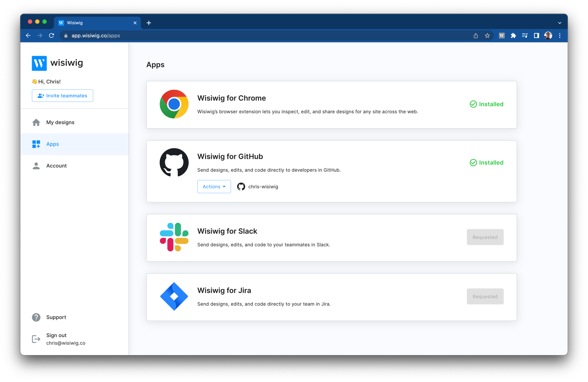The width and height of the screenshot is (588, 382).
Task: Click the Requested button for Jira
Action: [x=485, y=297]
